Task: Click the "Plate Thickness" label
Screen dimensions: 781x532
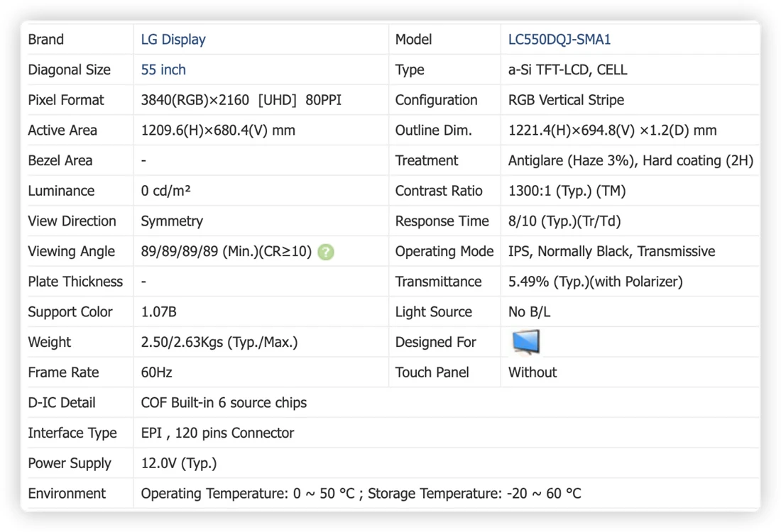Action: click(75, 282)
